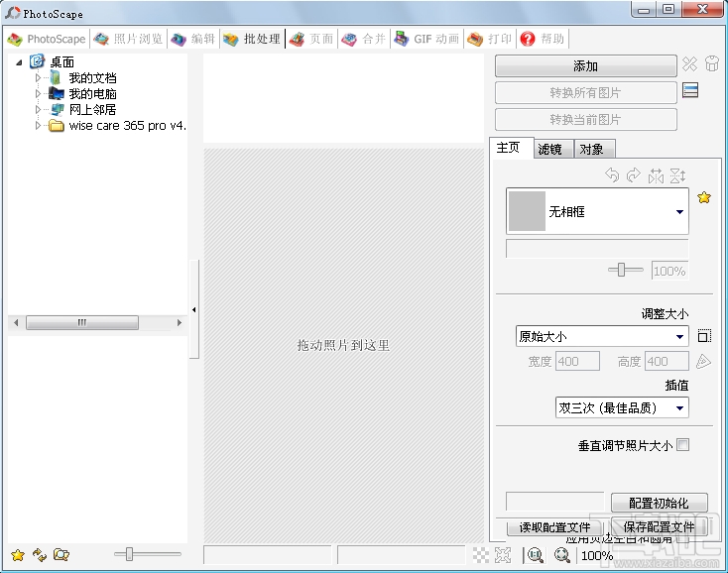728x573 pixels.
Task: Expand the 网上邻居 tree node
Action: (38, 109)
